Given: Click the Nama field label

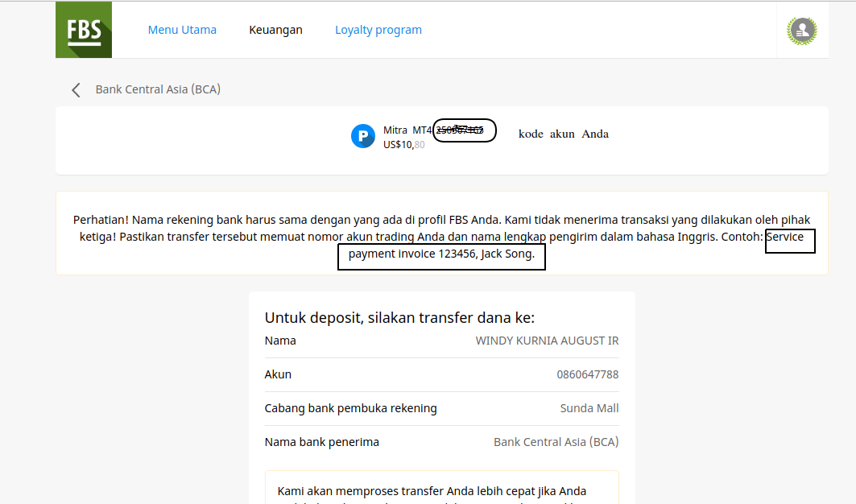Looking at the screenshot, I should pos(280,341).
